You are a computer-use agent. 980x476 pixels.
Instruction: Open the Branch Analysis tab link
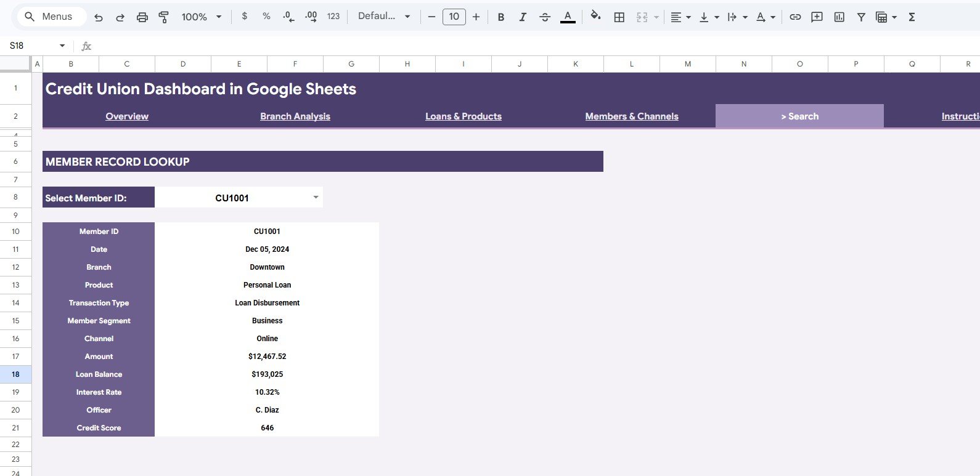point(295,116)
